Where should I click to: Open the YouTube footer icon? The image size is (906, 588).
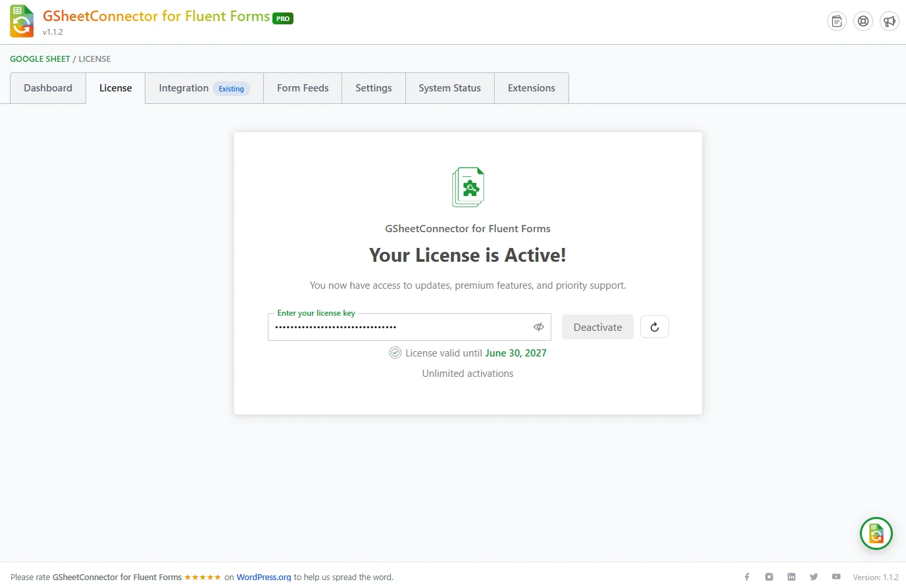click(x=836, y=577)
